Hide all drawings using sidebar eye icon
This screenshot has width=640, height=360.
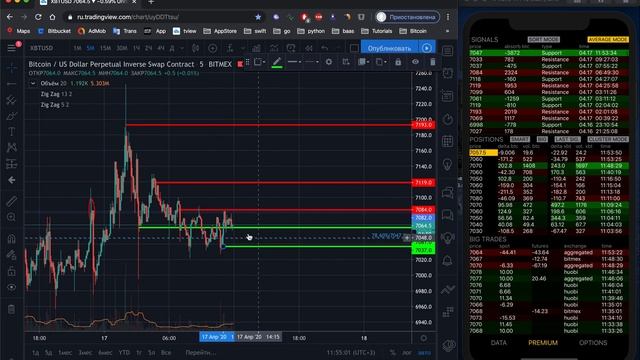11,287
